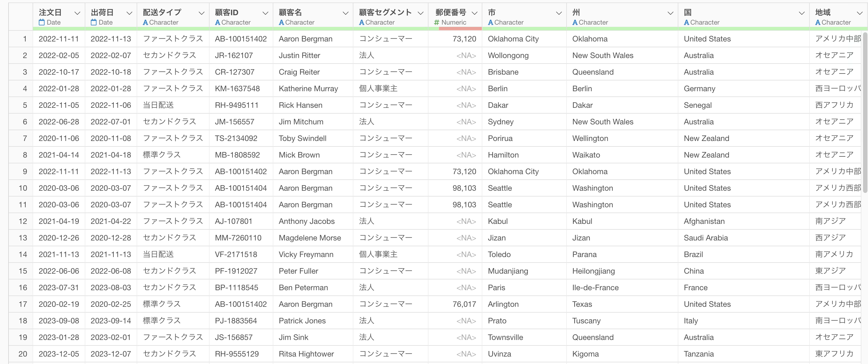Image resolution: width=868 pixels, height=364 pixels.
Task: Click the red NA indicator bar under 郵便番号
Action: (460, 29)
